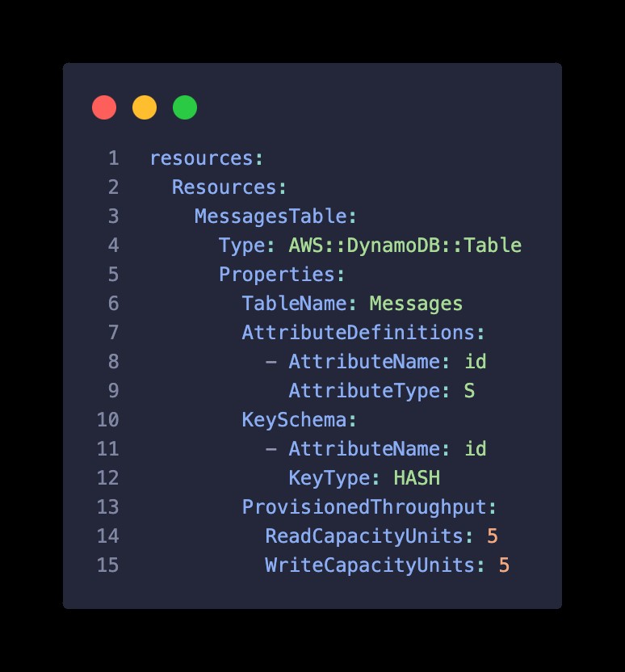Place cursor on the lowercase "resources:" key
The width and height of the screenshot is (625, 672).
click(207, 158)
